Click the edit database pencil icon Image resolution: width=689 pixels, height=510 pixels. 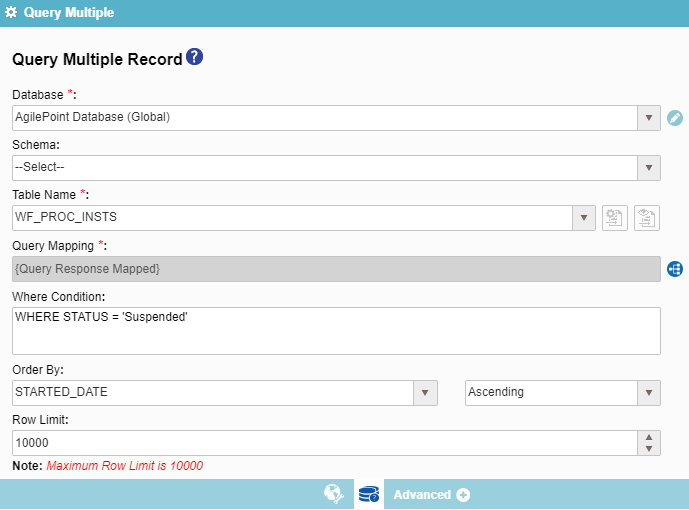pos(675,118)
